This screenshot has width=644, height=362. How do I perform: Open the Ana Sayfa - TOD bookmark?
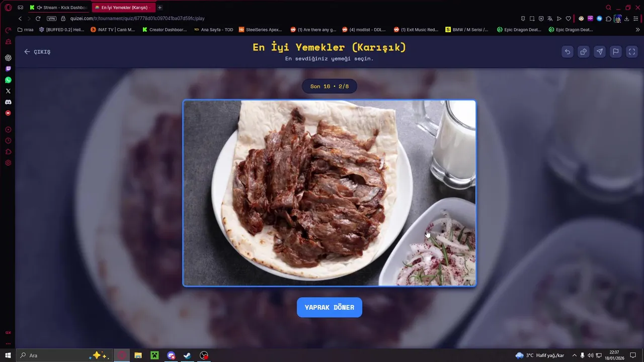213,30
